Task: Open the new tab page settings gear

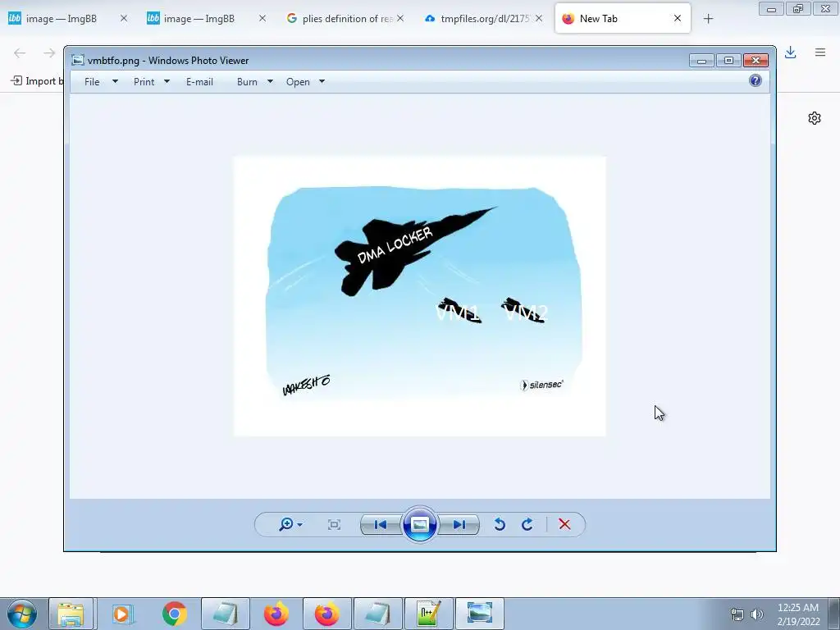Action: click(x=815, y=118)
